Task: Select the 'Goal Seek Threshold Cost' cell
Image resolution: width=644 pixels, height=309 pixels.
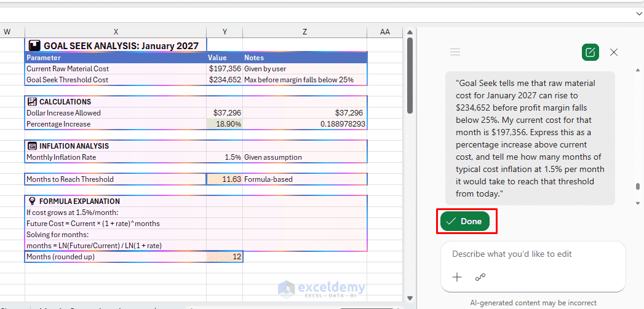Action: pyautogui.click(x=116, y=80)
